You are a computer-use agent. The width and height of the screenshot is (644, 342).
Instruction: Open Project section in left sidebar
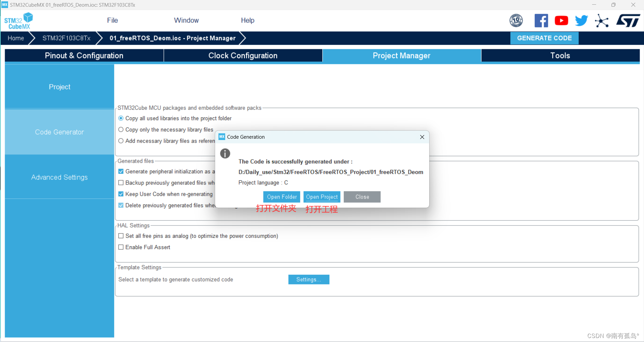59,87
